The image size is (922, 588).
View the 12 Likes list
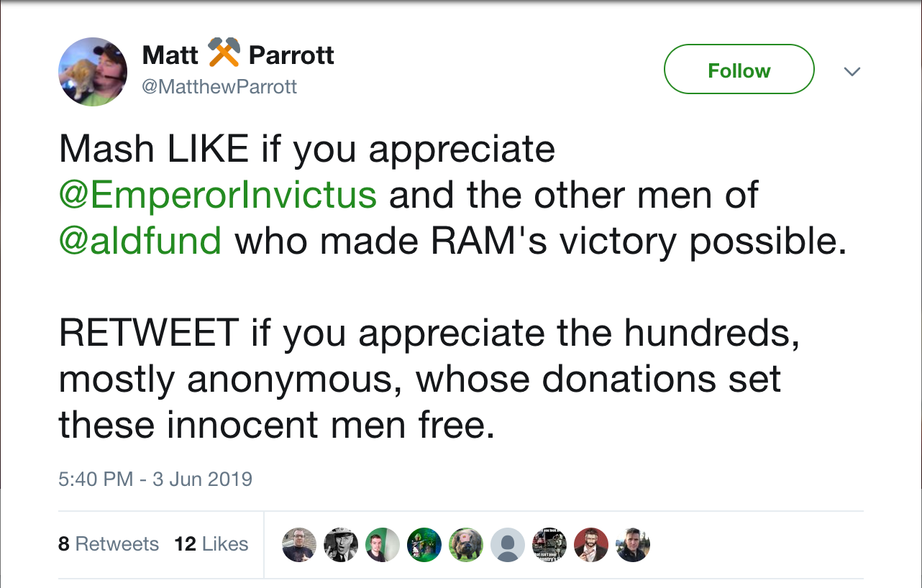[x=211, y=544]
